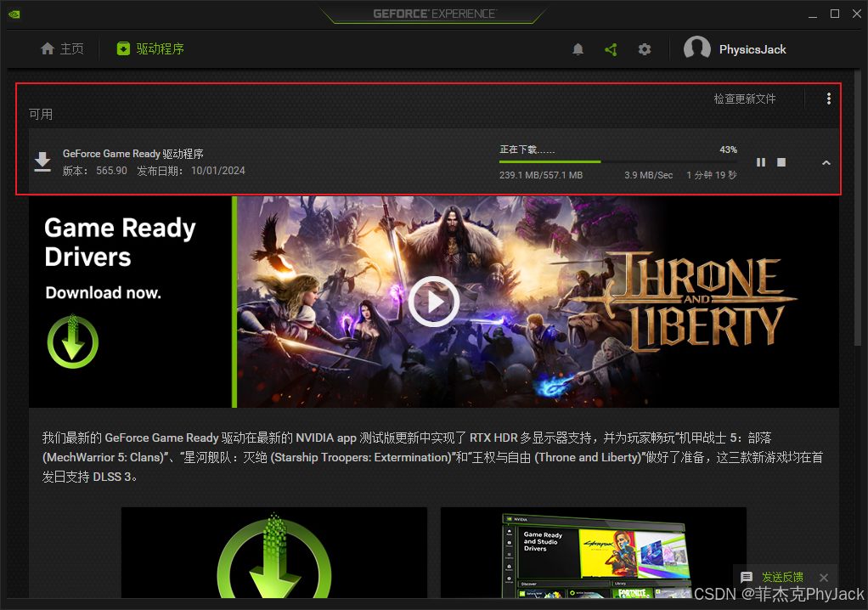The image size is (868, 610).
Task: Open the PhysicsJack account name
Action: (752, 49)
